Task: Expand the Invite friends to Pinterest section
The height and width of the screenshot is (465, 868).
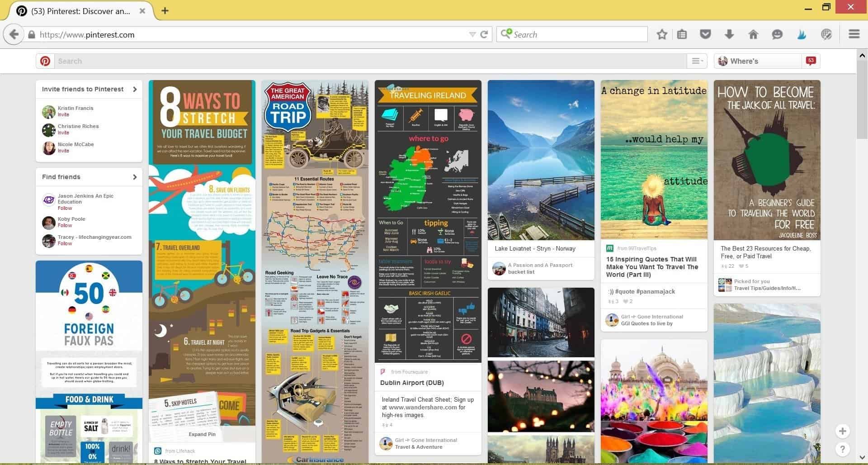Action: [134, 89]
